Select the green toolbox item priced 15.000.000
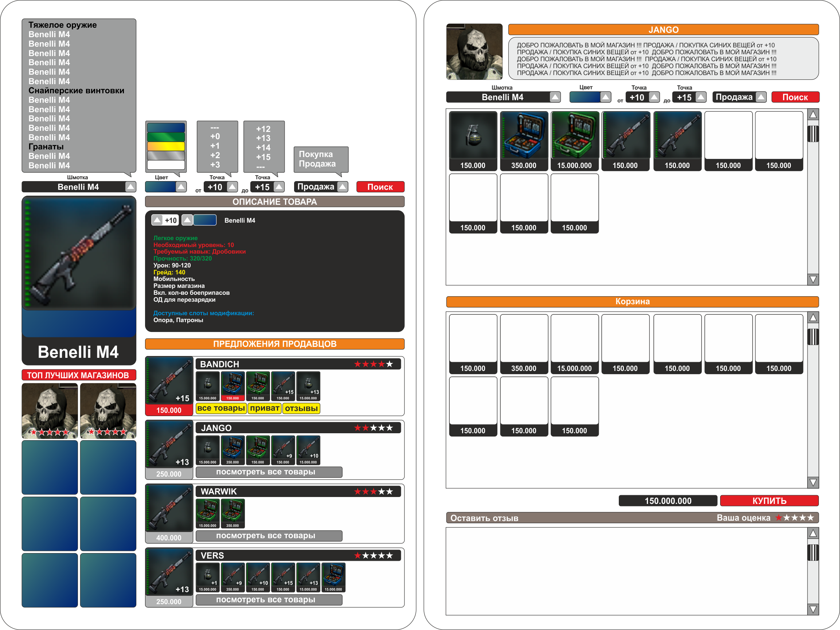Image resolution: width=840 pixels, height=630 pixels. [x=575, y=135]
